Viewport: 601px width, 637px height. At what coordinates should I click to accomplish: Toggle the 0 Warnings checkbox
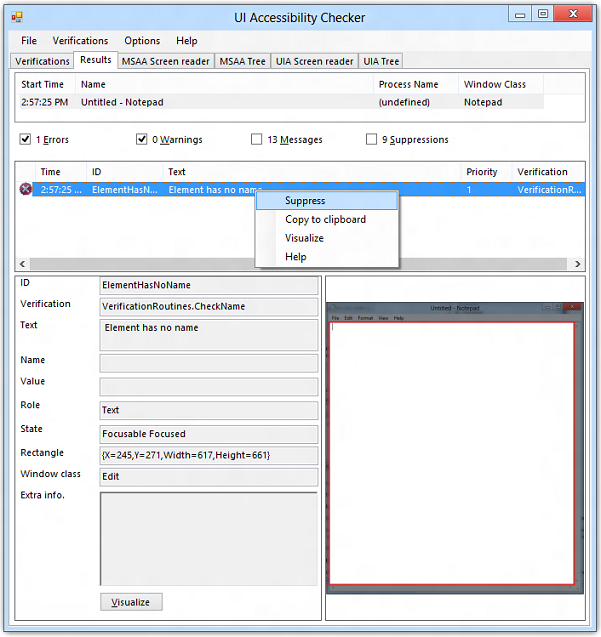pyautogui.click(x=141, y=139)
